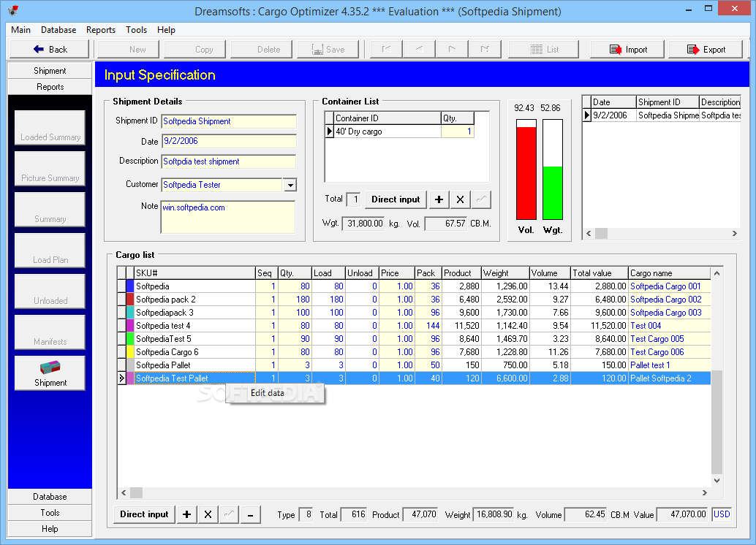This screenshot has width=756, height=545.
Task: Click the Back arrow button
Action: tap(50, 49)
